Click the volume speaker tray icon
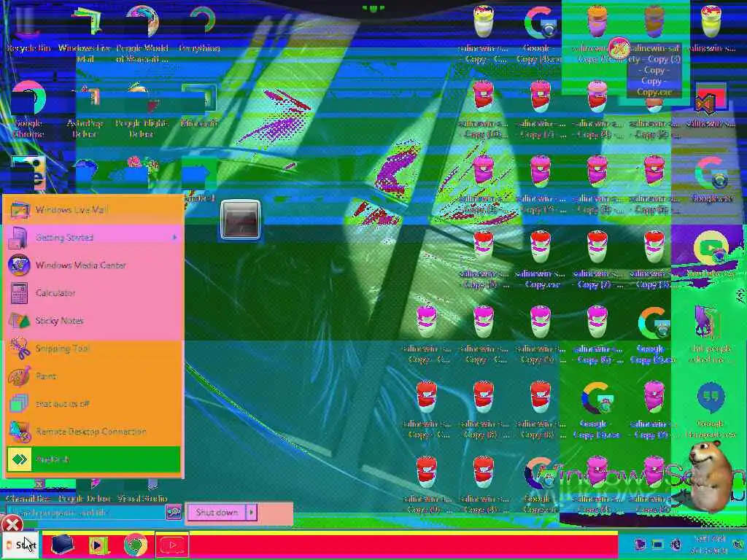This screenshot has height=560, width=747. (676, 544)
